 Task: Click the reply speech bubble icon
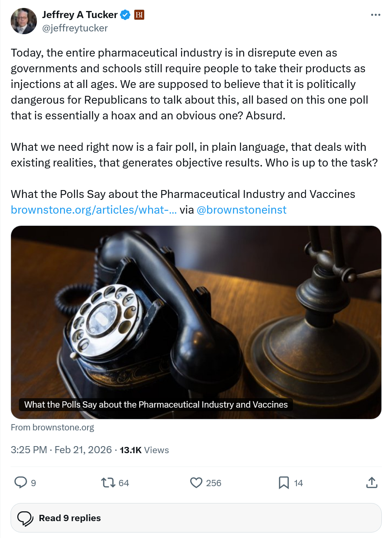(20, 482)
